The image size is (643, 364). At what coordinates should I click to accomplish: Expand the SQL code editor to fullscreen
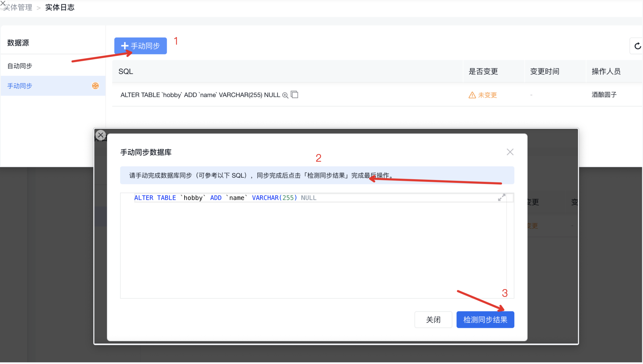click(x=501, y=197)
